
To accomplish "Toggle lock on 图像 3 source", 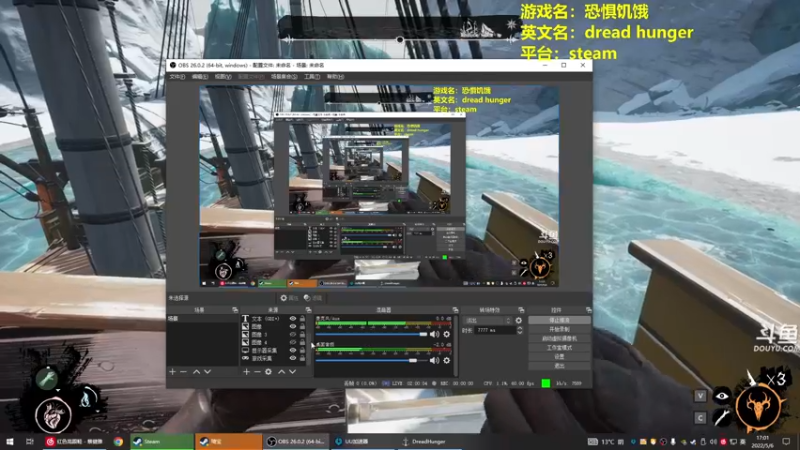I will [x=303, y=335].
